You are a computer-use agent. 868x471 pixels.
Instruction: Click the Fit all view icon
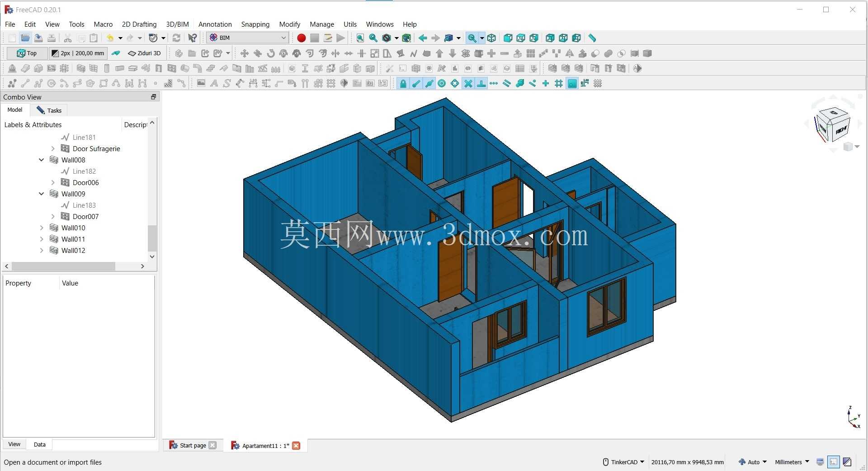(360, 38)
